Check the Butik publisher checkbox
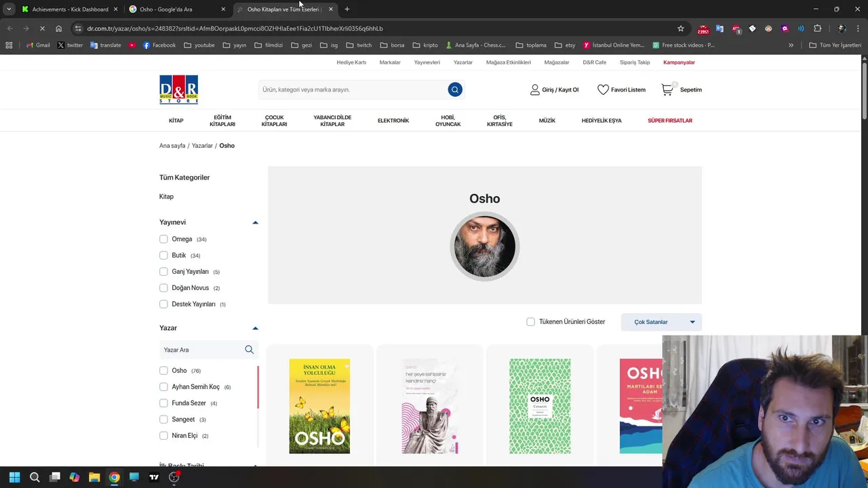The image size is (868, 488). [163, 256]
